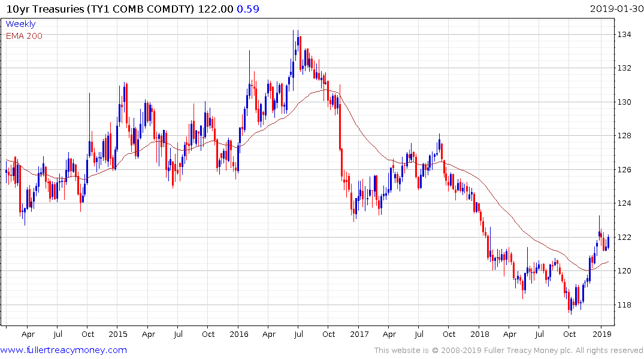644x359 pixels.
Task: Click the 126 price axis label
Action: click(624, 170)
